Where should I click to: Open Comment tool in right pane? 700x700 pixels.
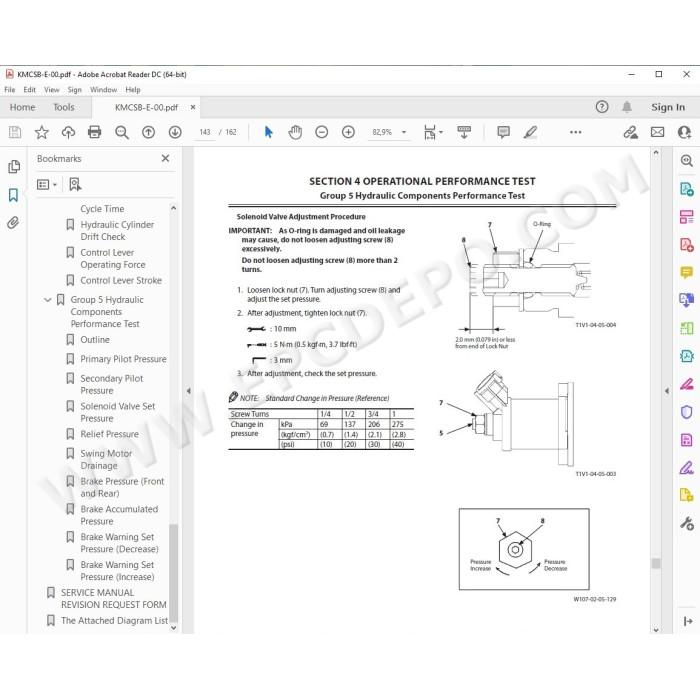tap(687, 272)
